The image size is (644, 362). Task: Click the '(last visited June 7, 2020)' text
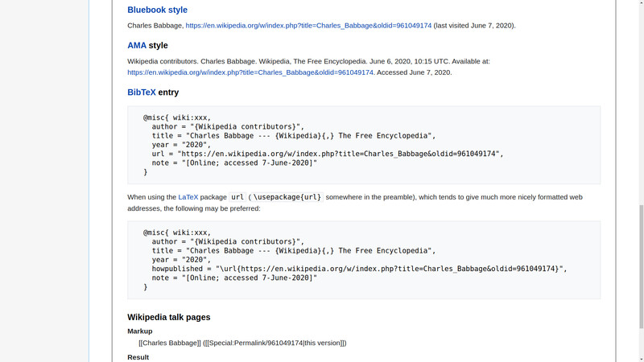tap(475, 26)
